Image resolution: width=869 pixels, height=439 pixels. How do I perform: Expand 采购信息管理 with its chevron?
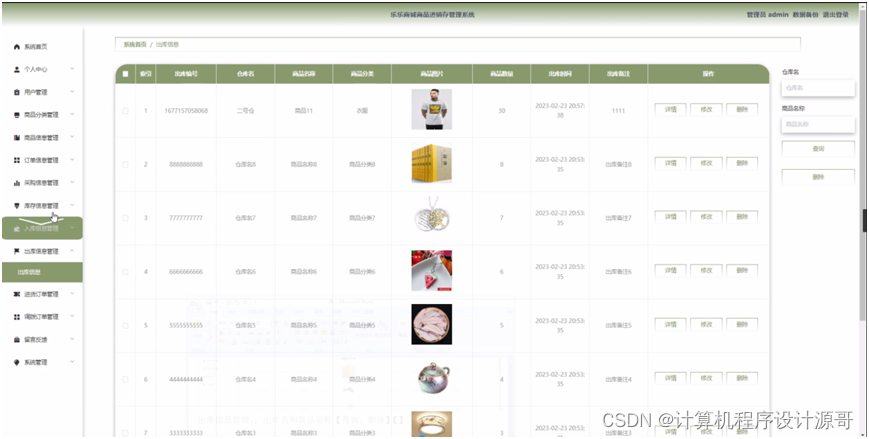pos(72,183)
